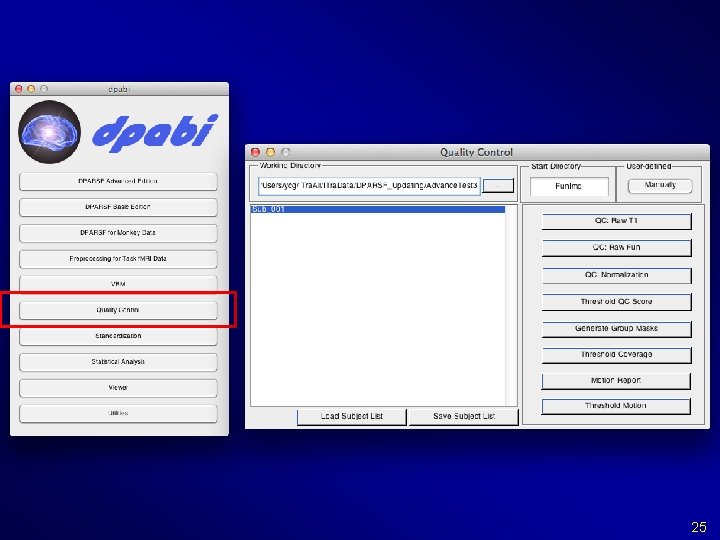Screen dimensions: 720x540
Task: Click Save Subject List button
Action: tap(464, 416)
